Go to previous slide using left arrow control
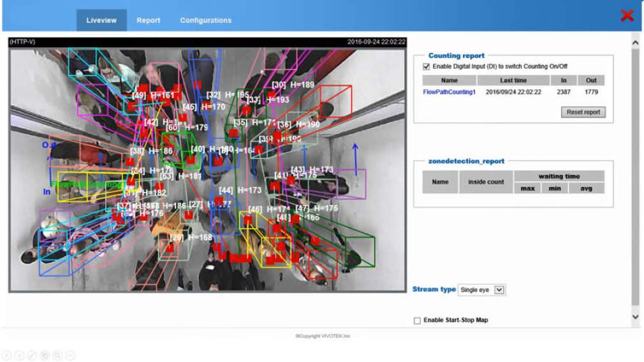The image size is (644, 362). 6,355
